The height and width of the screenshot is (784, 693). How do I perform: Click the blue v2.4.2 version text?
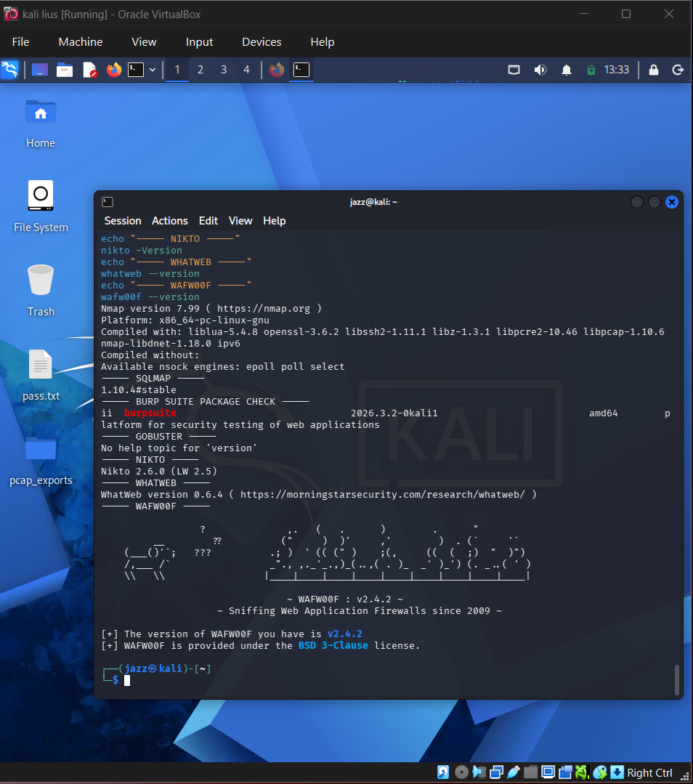(345, 634)
